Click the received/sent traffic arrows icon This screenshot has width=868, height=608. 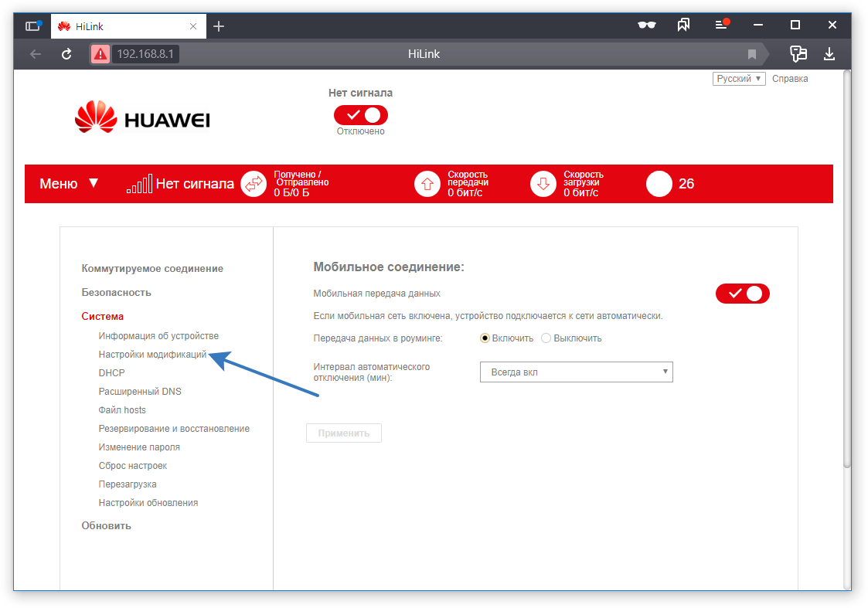254,184
